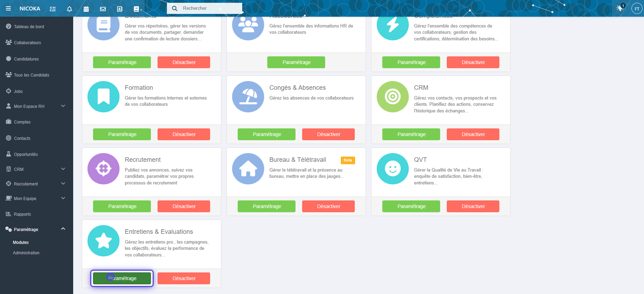This screenshot has width=644, height=294.
Task: Deactivate the Congés & Absences module
Action: pyautogui.click(x=328, y=134)
